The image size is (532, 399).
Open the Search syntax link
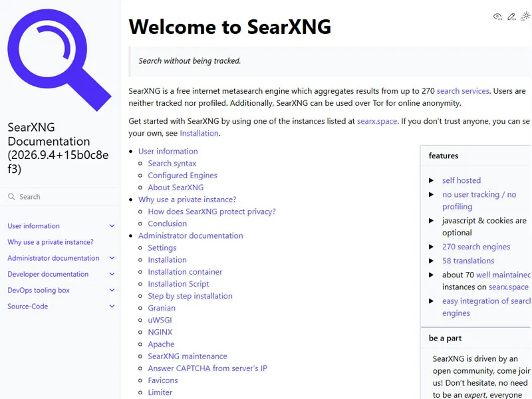(172, 164)
